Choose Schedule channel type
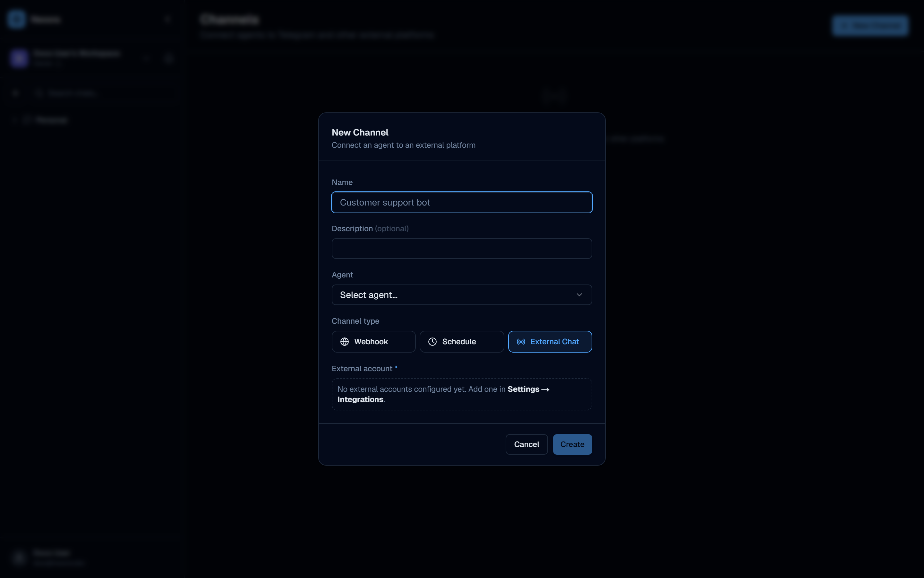Viewport: 924px width, 578px height. 462,342
